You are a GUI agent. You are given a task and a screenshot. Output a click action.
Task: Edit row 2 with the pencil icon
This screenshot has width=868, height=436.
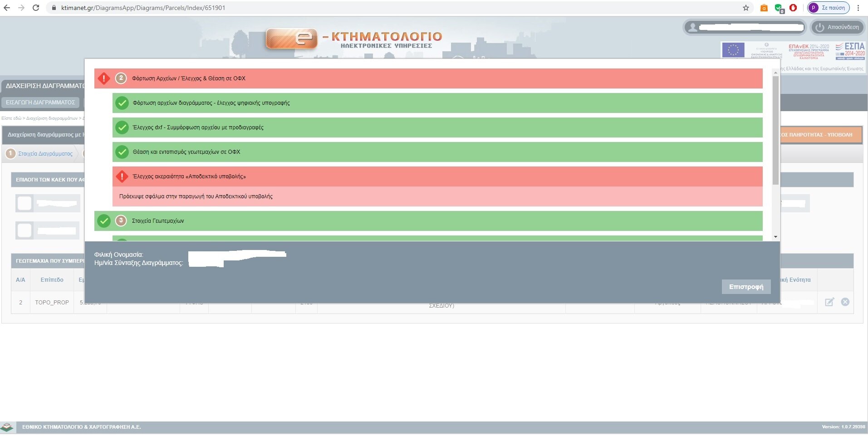point(829,302)
